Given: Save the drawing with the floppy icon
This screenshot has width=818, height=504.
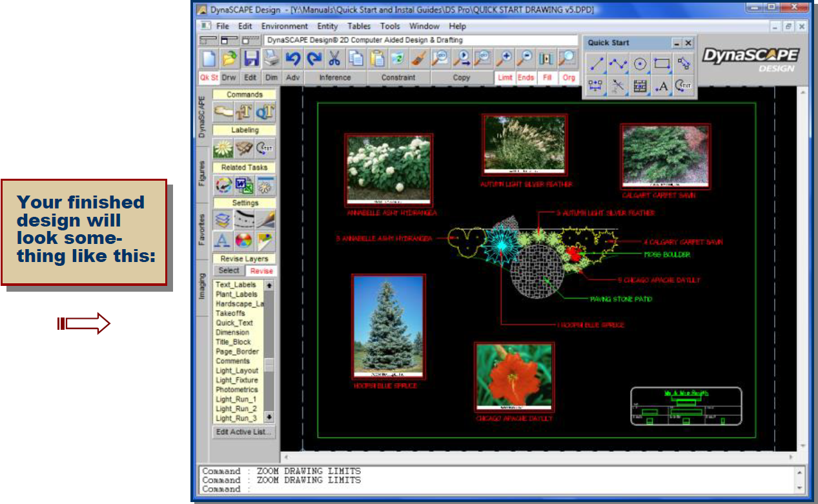Looking at the screenshot, I should tap(251, 59).
